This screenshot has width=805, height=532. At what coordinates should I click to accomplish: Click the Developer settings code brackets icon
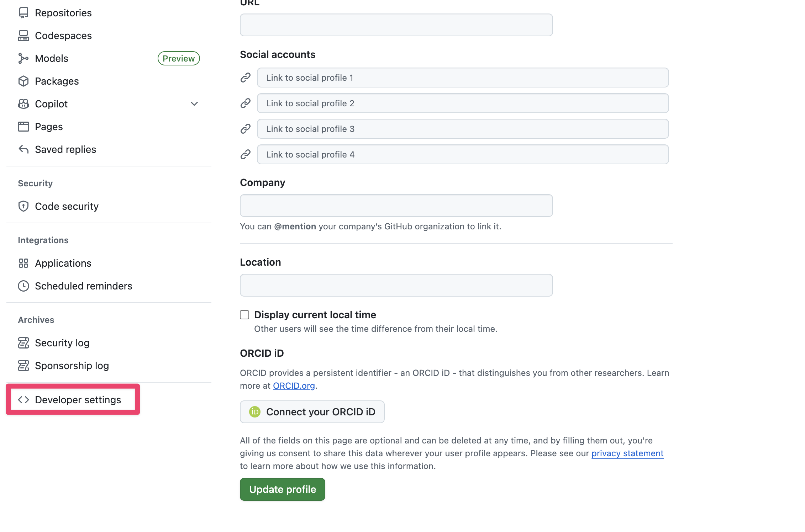click(23, 400)
